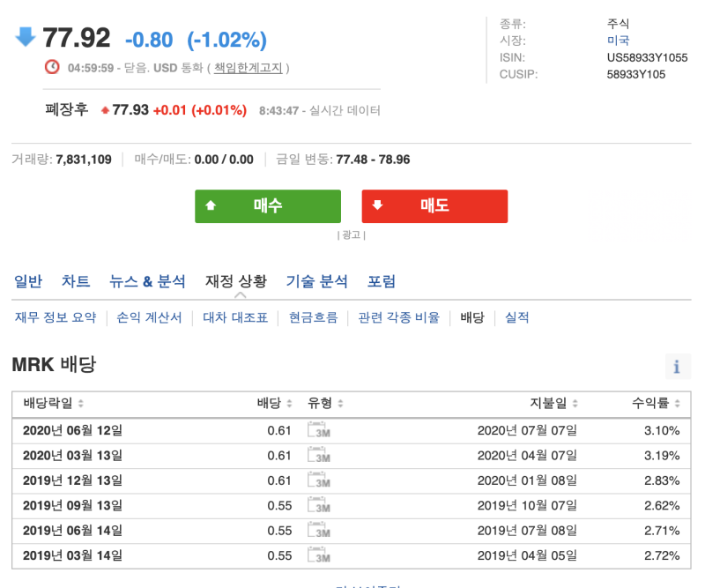
Task: Open 대차 대조표 sub-tab
Action: (235, 317)
